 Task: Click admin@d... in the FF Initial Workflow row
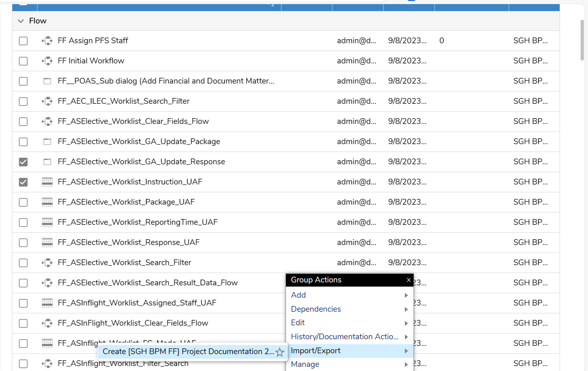click(x=357, y=61)
